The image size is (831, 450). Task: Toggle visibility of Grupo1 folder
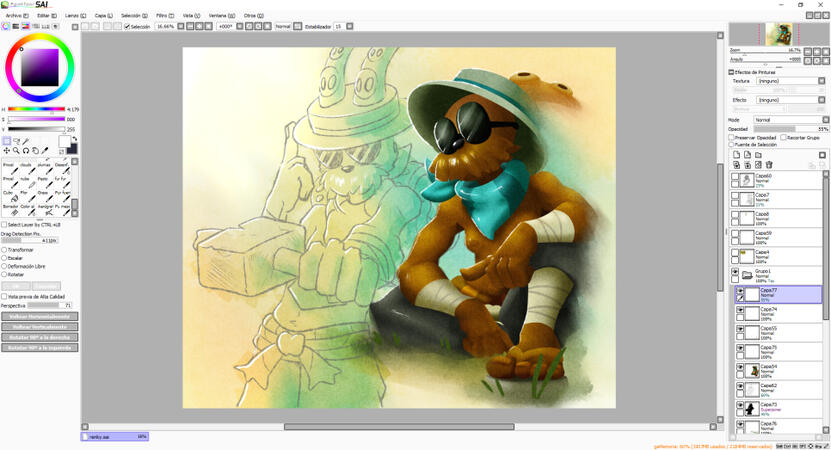[x=735, y=272]
